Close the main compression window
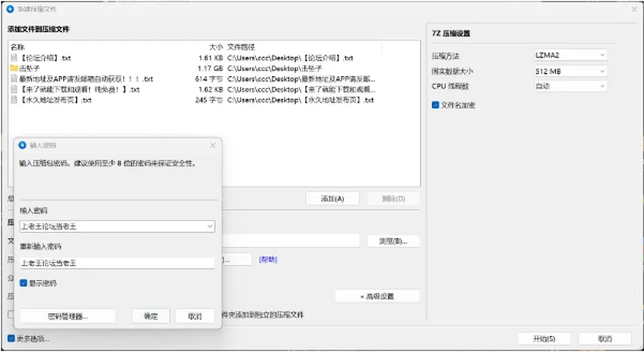This screenshot has width=644, height=352. pos(634,9)
